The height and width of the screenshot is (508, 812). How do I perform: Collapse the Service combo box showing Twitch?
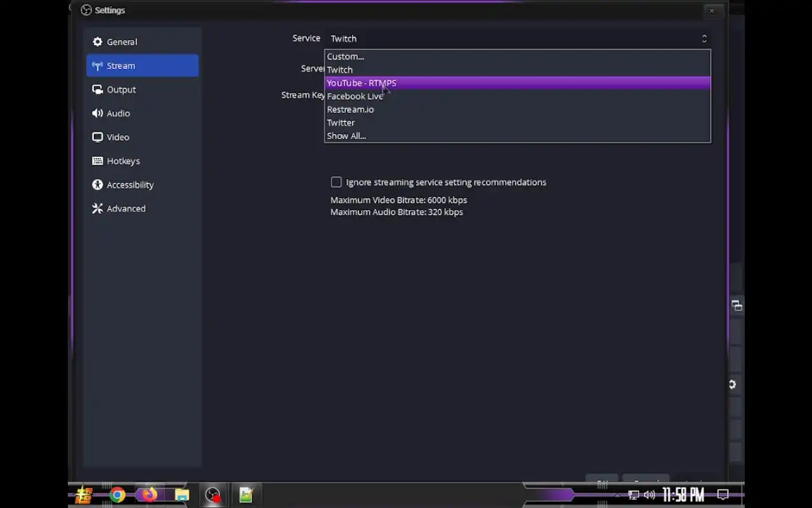coord(518,39)
